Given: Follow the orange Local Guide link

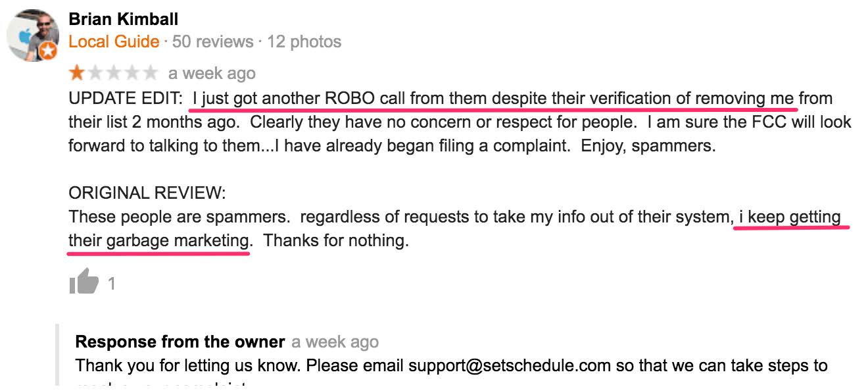Looking at the screenshot, I should pyautogui.click(x=114, y=42).
